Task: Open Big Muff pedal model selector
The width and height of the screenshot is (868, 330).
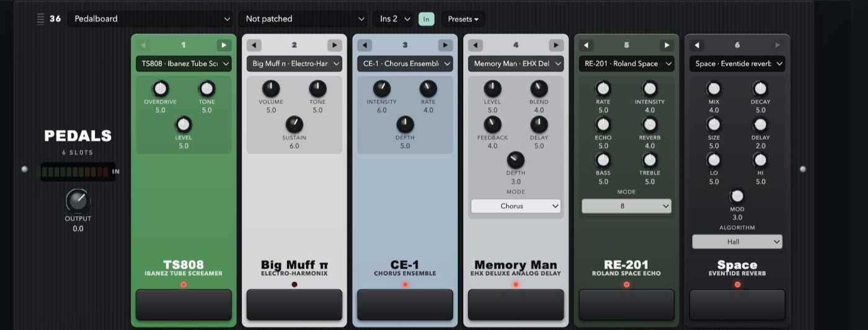Action: pyautogui.click(x=294, y=64)
